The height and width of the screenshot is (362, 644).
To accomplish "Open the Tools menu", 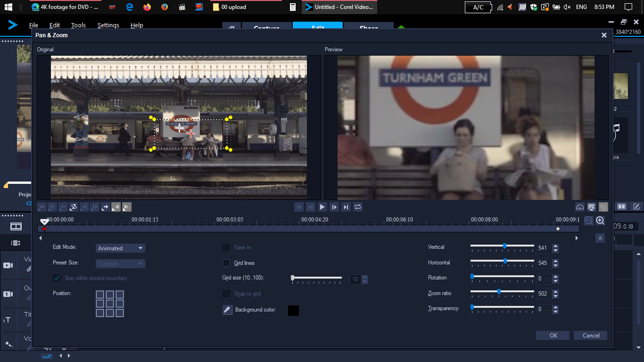I will [x=79, y=25].
